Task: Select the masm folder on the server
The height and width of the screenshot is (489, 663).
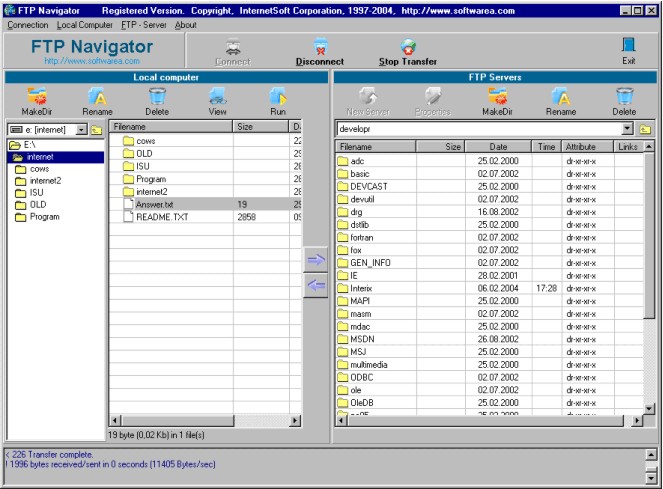Action: [x=490, y=314]
